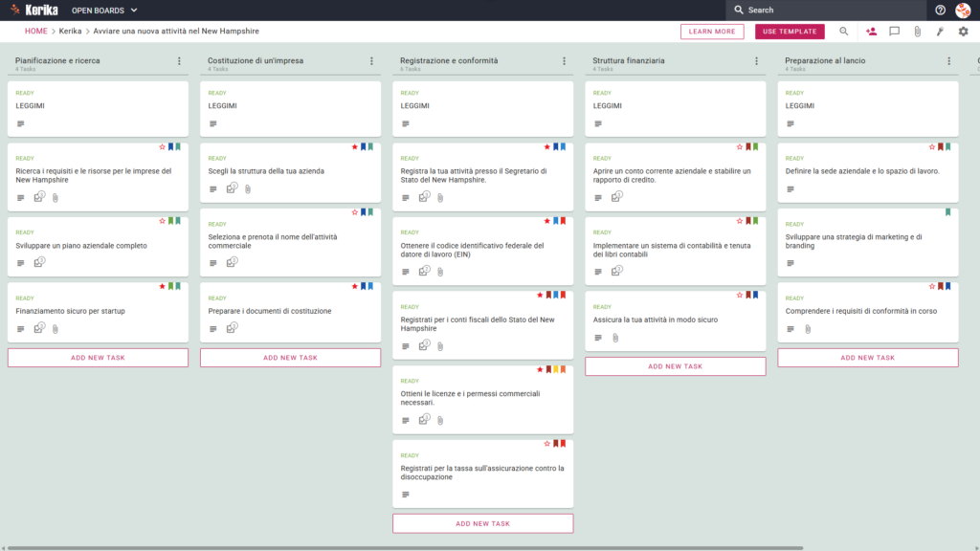
Task: Click LEARN MORE button
Action: (x=712, y=32)
